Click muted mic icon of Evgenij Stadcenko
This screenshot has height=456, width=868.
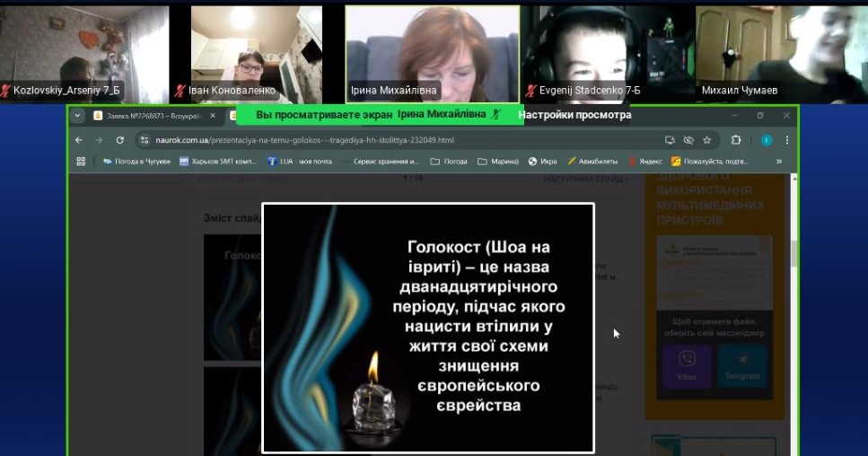pyautogui.click(x=530, y=90)
